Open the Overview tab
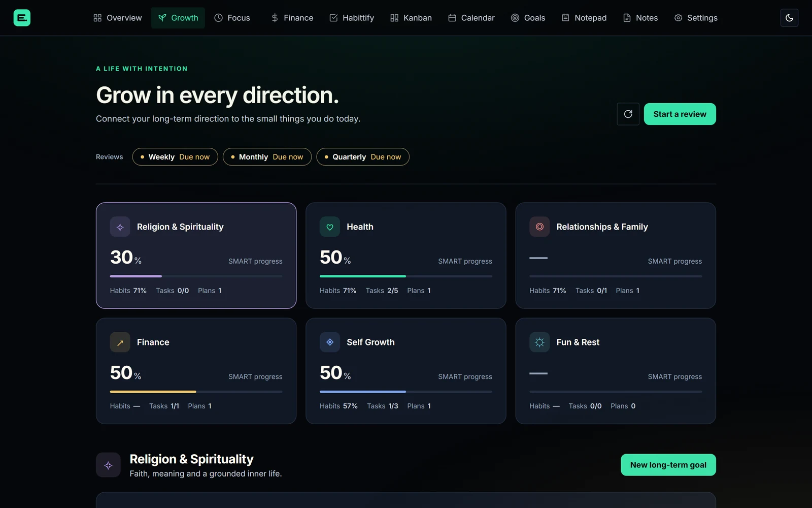Image resolution: width=812 pixels, height=508 pixels. [x=118, y=18]
